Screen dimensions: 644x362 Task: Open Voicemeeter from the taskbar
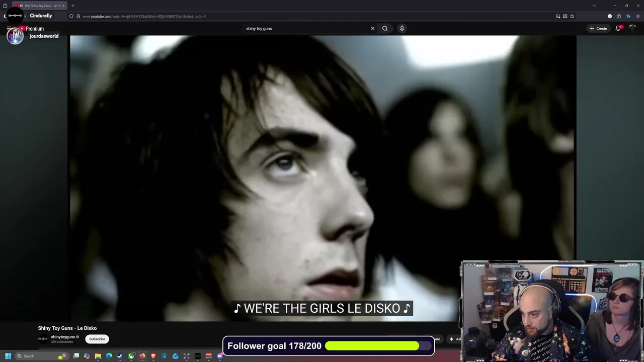pos(209,356)
